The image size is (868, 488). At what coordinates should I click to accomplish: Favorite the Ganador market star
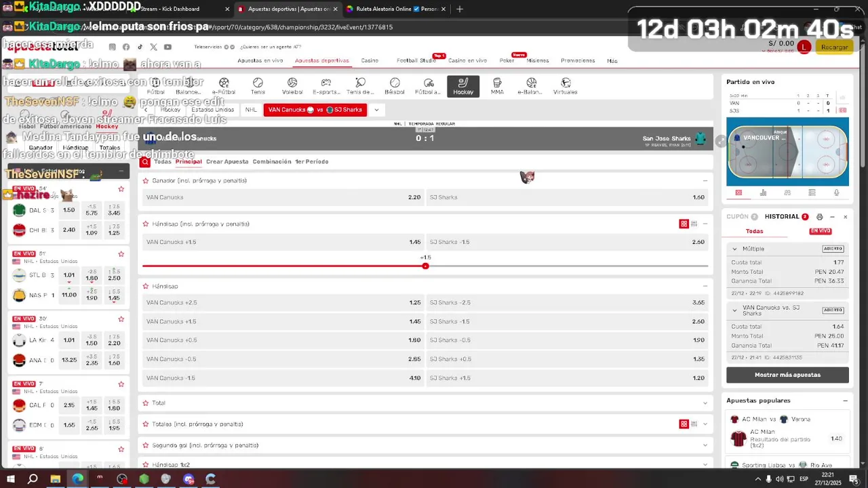click(145, 181)
